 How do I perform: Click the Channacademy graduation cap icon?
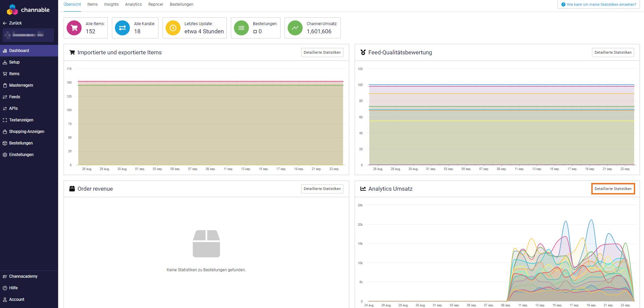(x=5, y=276)
